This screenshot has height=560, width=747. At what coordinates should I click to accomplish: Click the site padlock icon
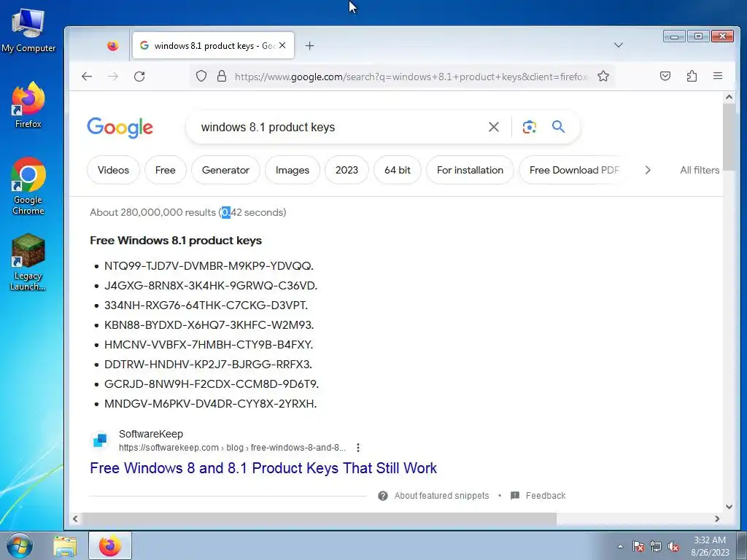222,76
